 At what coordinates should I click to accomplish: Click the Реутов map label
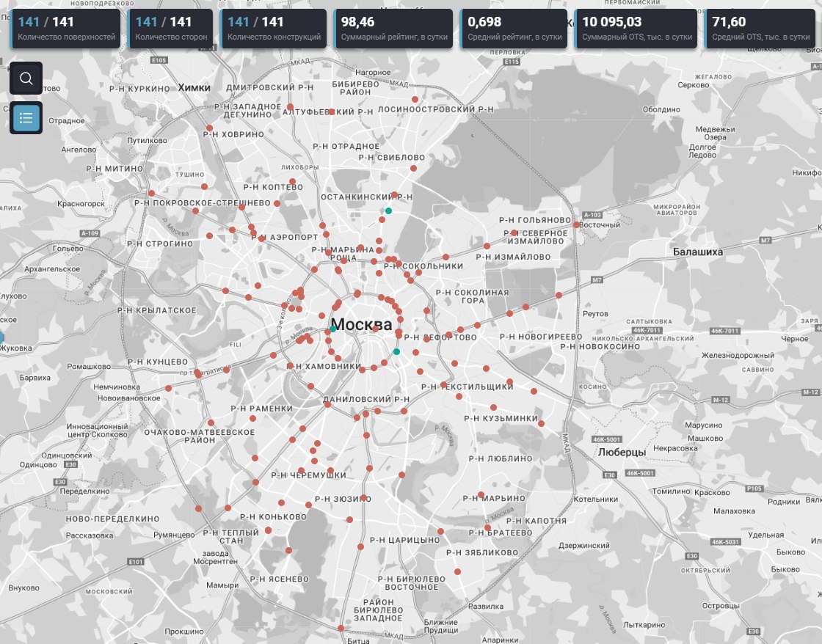point(595,314)
